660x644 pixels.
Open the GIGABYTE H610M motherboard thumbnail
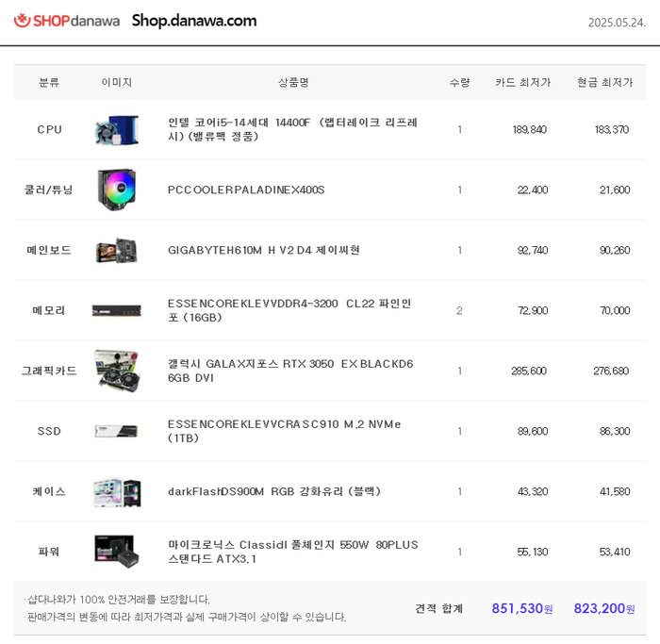point(117,251)
